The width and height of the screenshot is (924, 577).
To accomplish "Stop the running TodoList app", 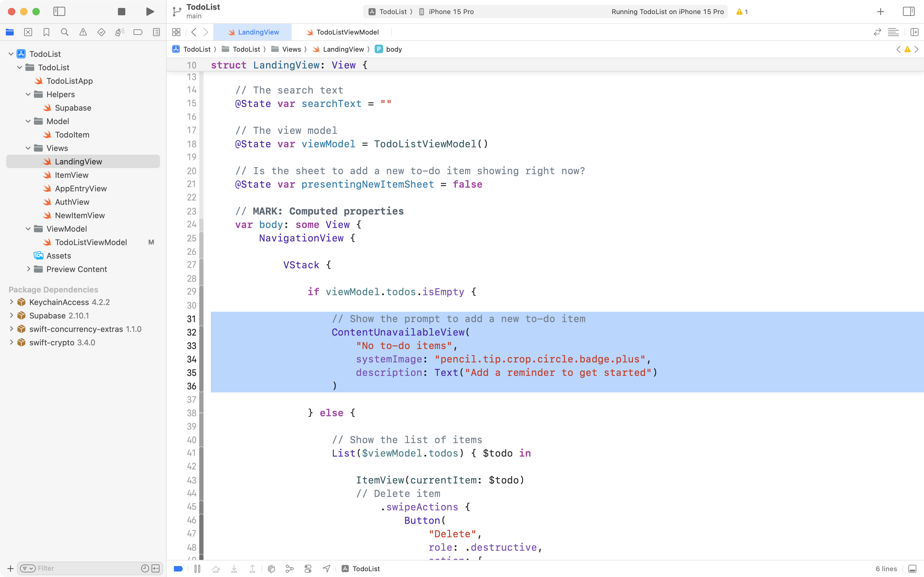I will pyautogui.click(x=121, y=11).
